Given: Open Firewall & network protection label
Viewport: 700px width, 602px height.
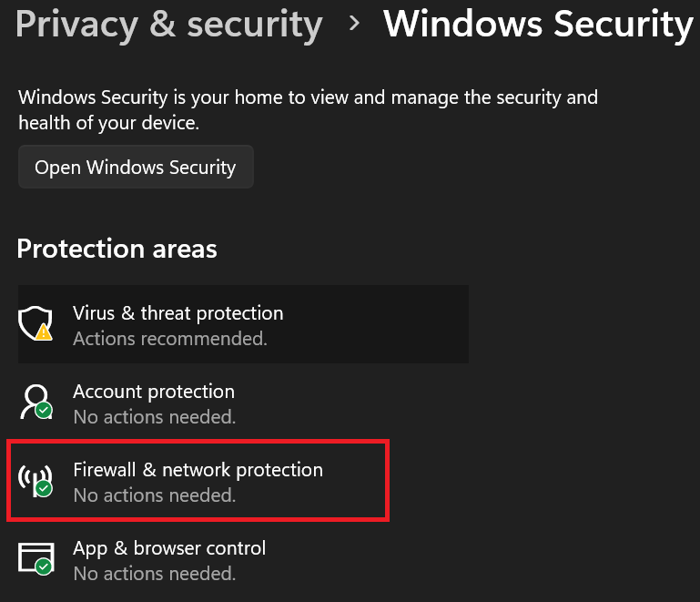Looking at the screenshot, I should [x=198, y=470].
